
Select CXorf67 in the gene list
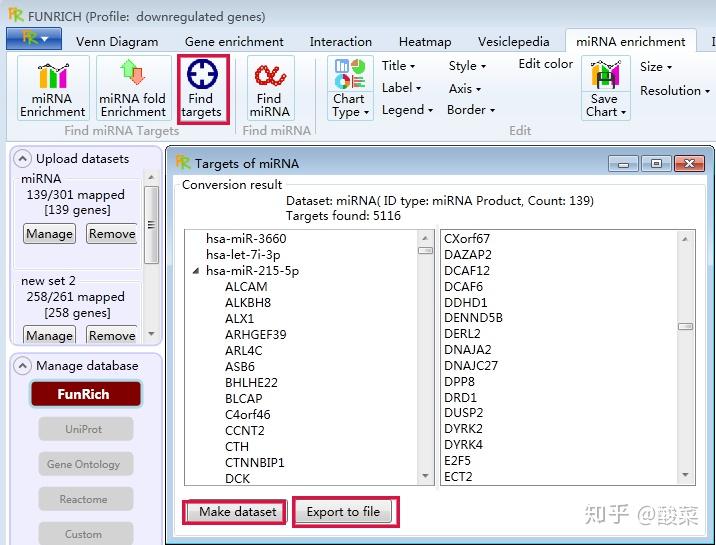pyautogui.click(x=467, y=239)
